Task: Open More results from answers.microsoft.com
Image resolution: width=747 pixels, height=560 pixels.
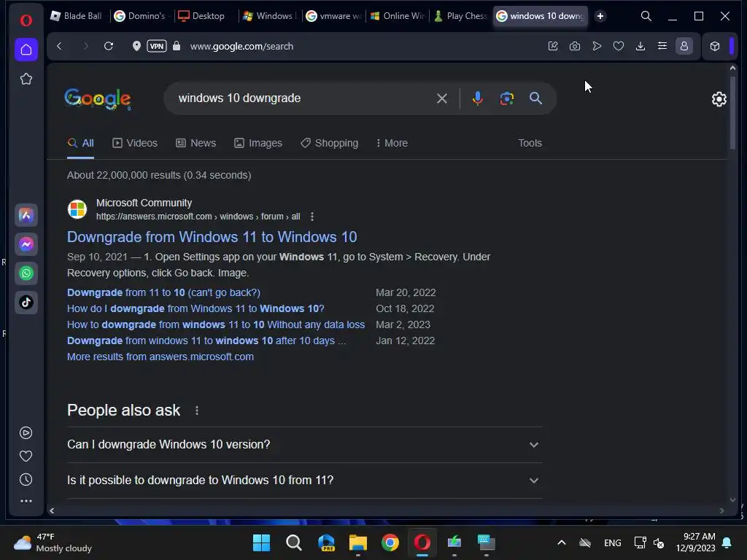Action: coord(160,357)
